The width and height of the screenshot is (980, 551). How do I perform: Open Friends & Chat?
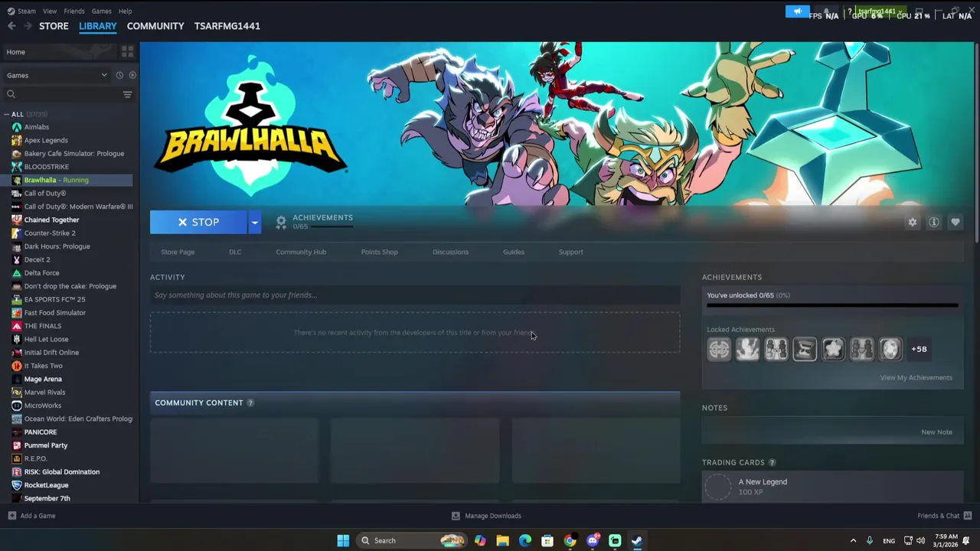pos(944,516)
